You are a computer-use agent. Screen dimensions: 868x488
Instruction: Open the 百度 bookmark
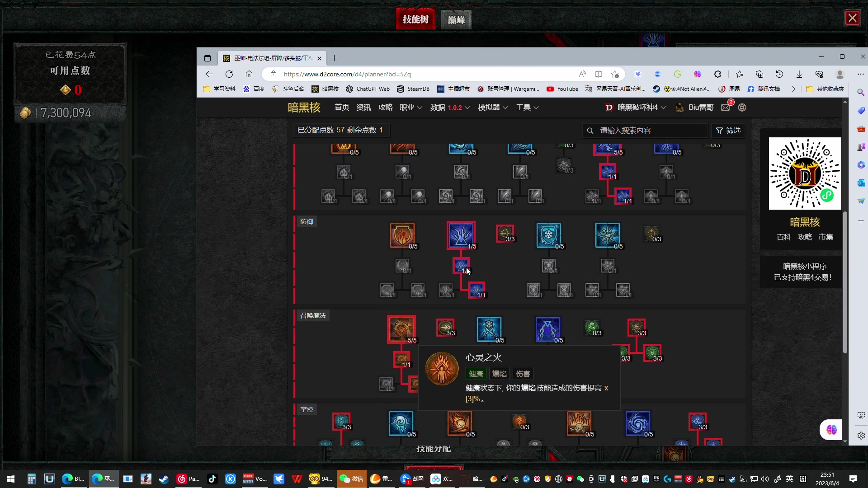tap(254, 89)
